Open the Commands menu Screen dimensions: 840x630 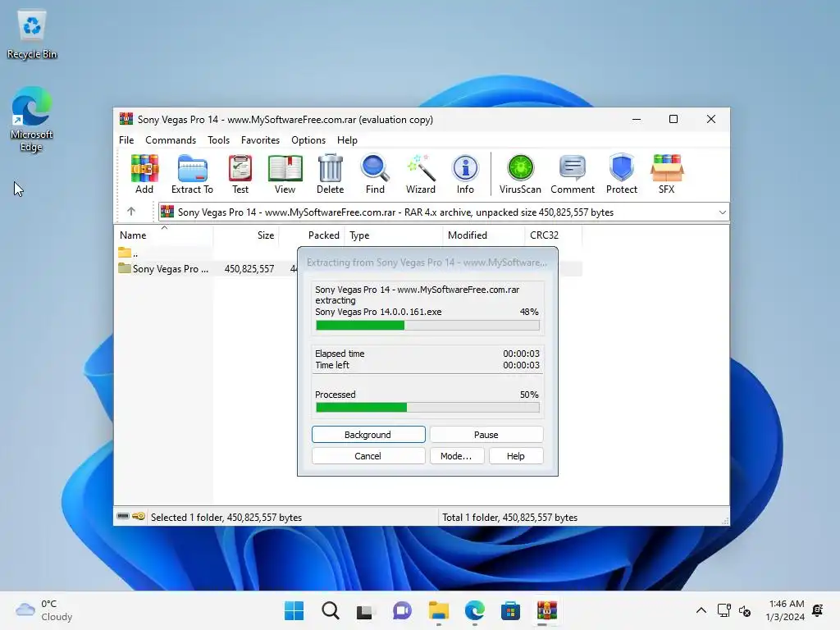(171, 139)
